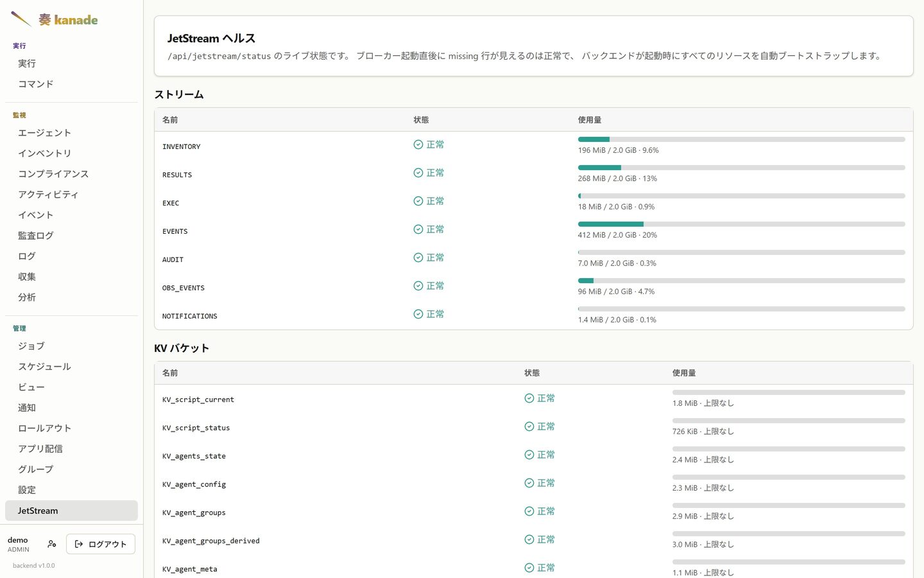Click the status check icon for KV_script_current
This screenshot has height=578, width=924.
pos(529,398)
